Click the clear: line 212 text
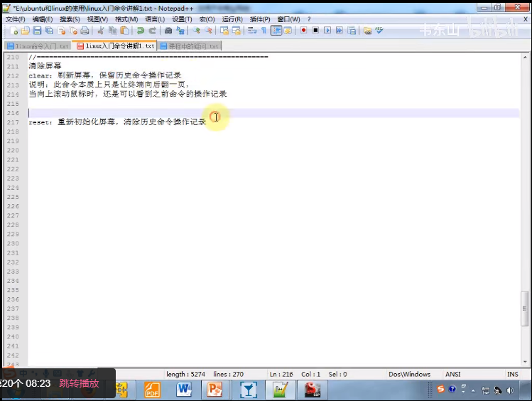 [105, 75]
